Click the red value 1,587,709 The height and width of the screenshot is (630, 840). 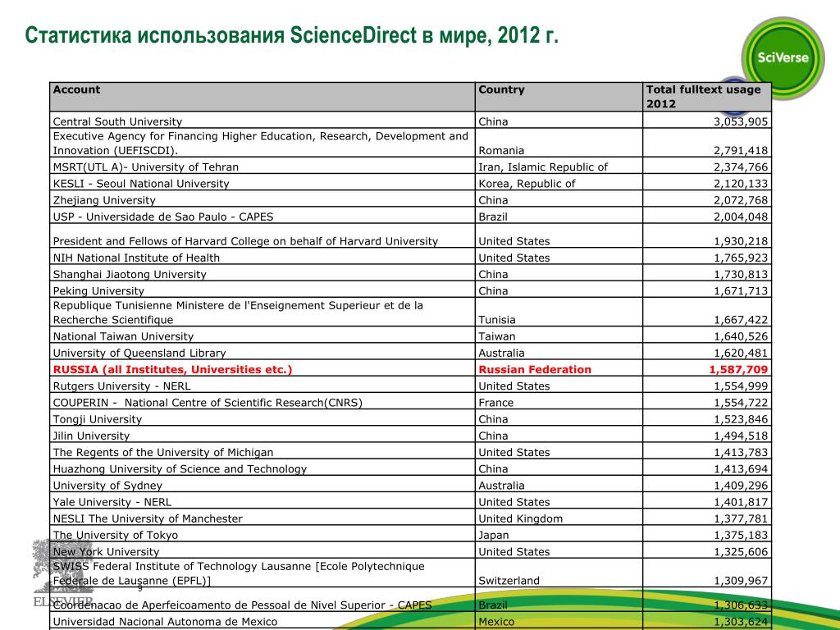pos(738,370)
